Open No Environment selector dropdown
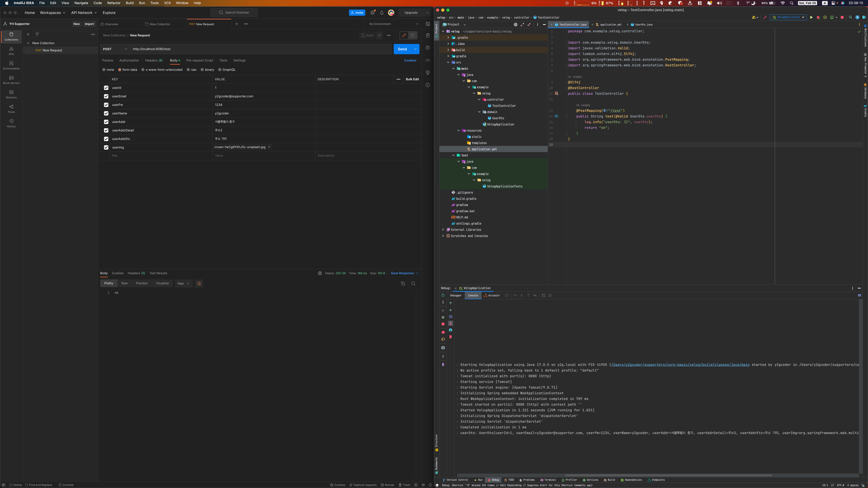The image size is (868, 488). coord(394,24)
